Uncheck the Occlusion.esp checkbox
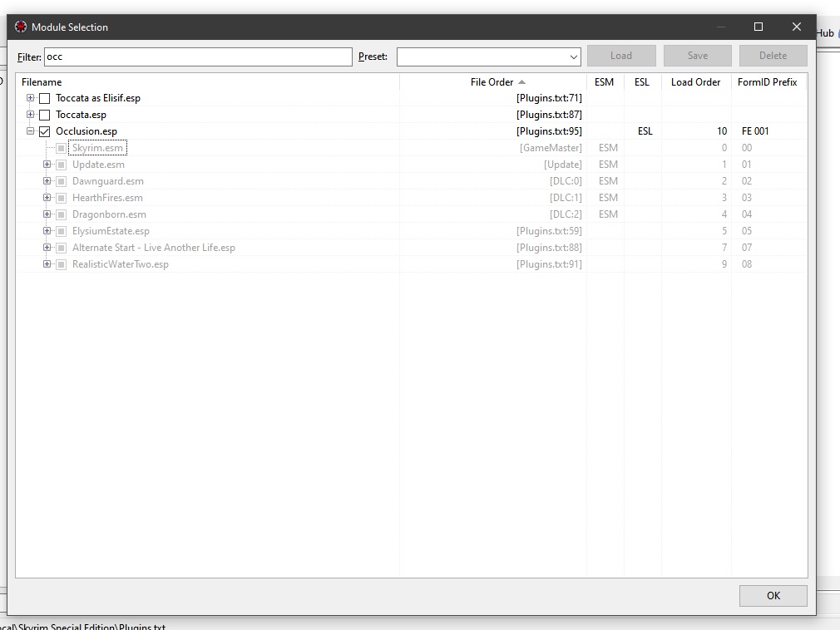The image size is (840, 630). (x=45, y=131)
